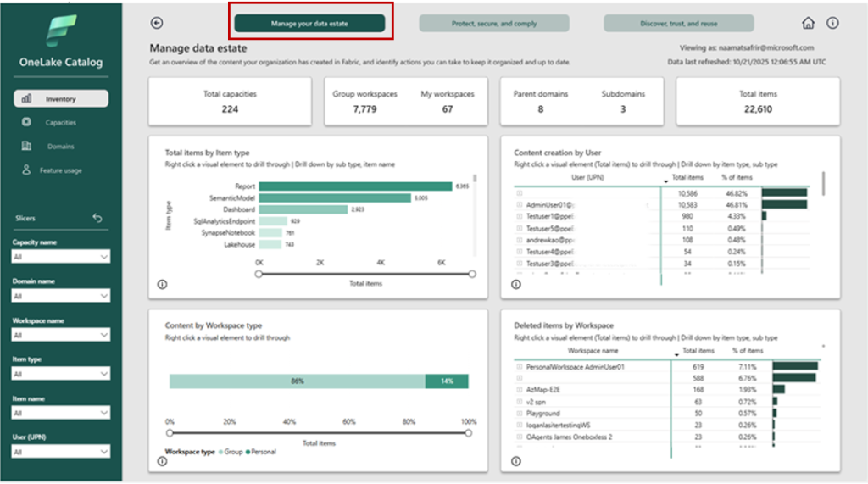Viewport: 868px width, 484px height.
Task: Open the User (UPN) dropdown
Action: point(61,452)
